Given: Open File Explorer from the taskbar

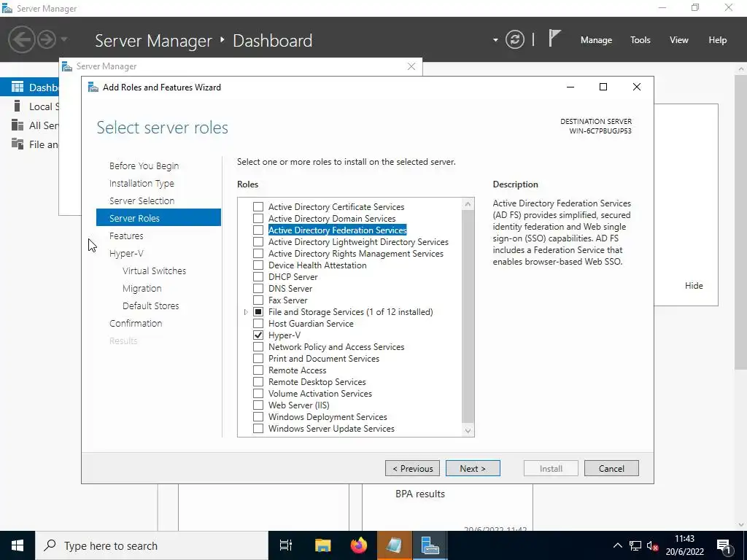Looking at the screenshot, I should 322,545.
